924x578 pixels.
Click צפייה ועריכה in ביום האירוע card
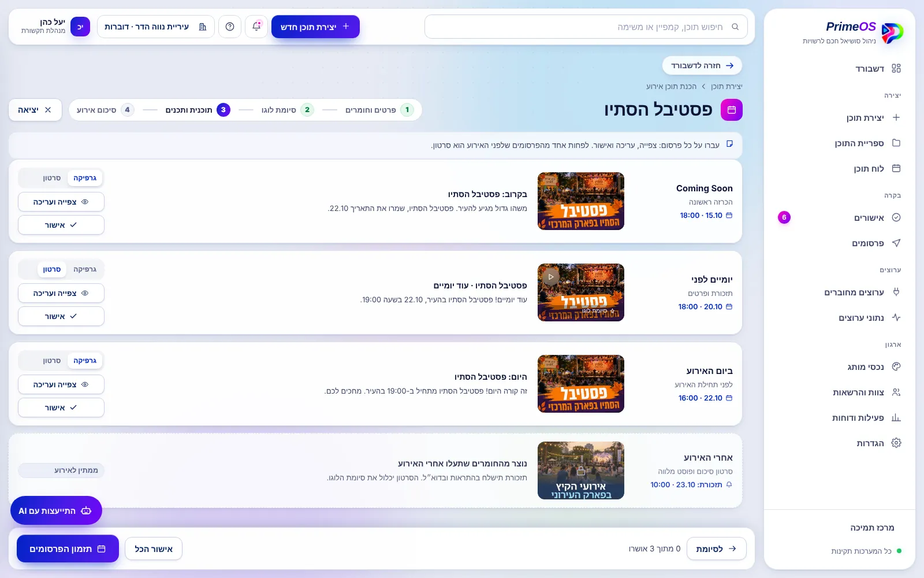coord(61,384)
